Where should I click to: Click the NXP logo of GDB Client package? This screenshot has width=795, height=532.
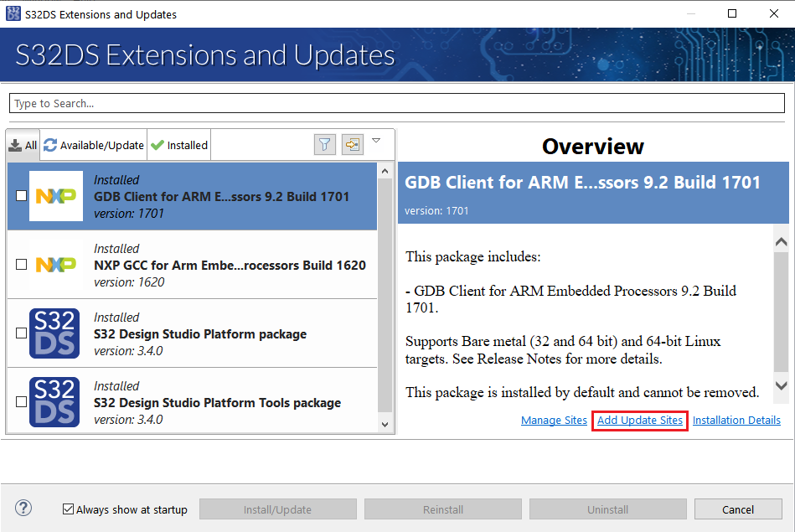coord(56,196)
